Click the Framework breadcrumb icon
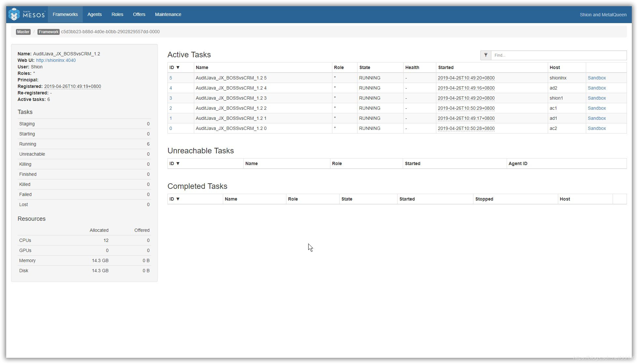638x364 pixels. pos(48,32)
